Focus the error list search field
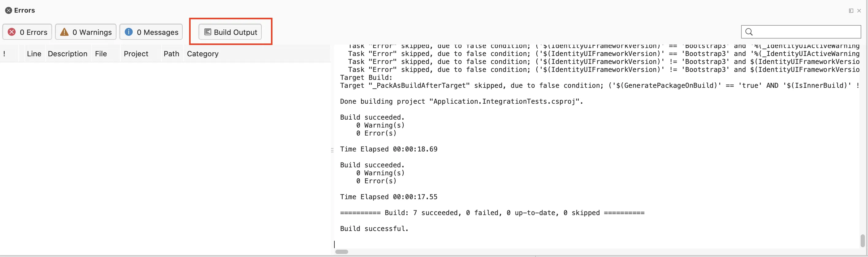Image resolution: width=868 pixels, height=257 pixels. pyautogui.click(x=805, y=32)
